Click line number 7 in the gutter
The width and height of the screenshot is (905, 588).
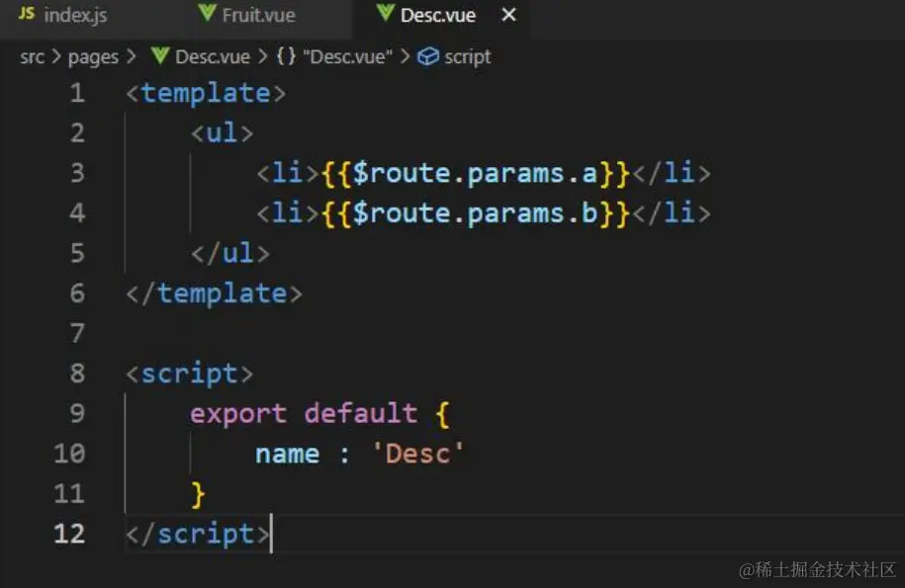(x=77, y=333)
